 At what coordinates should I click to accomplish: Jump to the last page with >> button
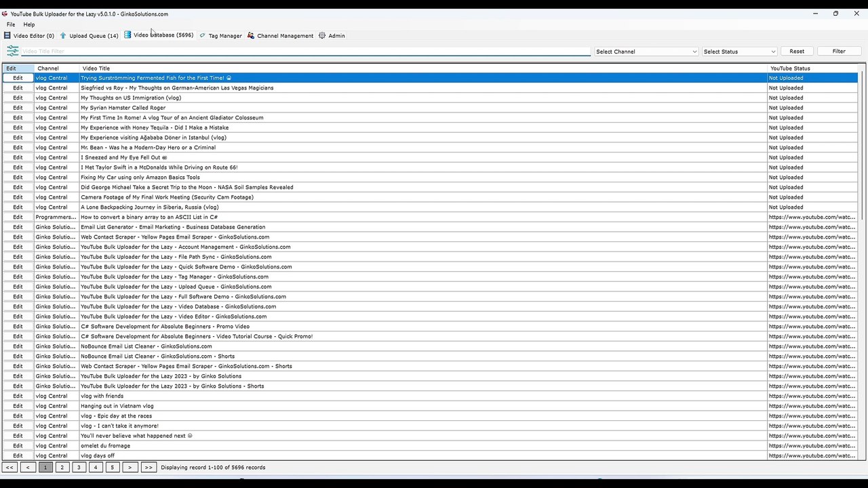pos(149,467)
